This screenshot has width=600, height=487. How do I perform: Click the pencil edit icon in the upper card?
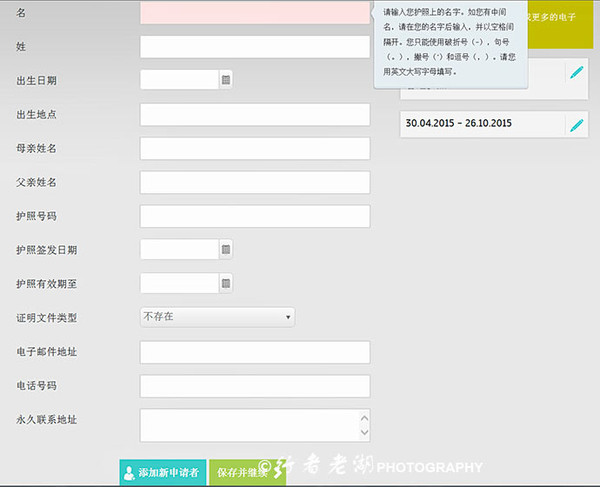click(576, 72)
